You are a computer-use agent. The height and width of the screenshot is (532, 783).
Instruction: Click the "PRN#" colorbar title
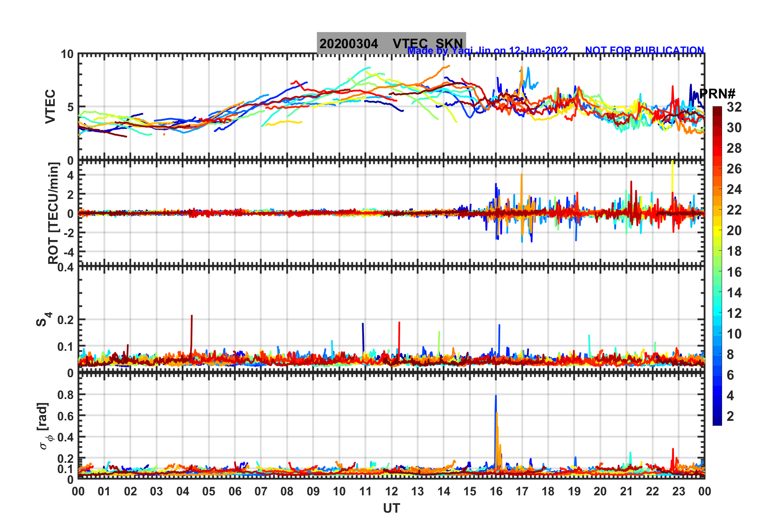[x=717, y=93]
